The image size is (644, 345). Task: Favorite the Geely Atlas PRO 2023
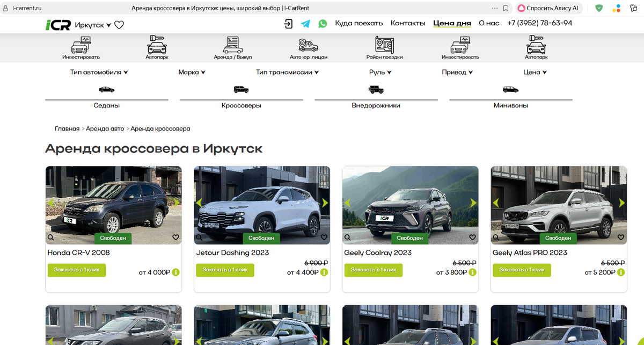tap(621, 236)
